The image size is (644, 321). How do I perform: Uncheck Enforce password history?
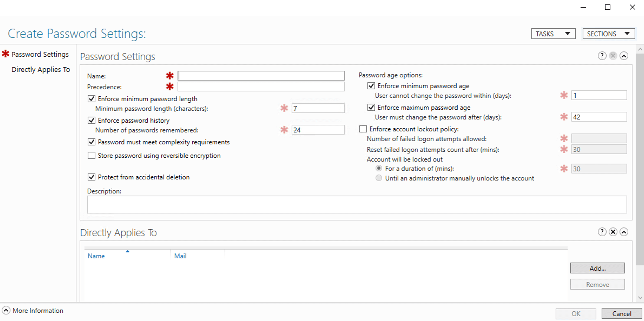(x=91, y=120)
